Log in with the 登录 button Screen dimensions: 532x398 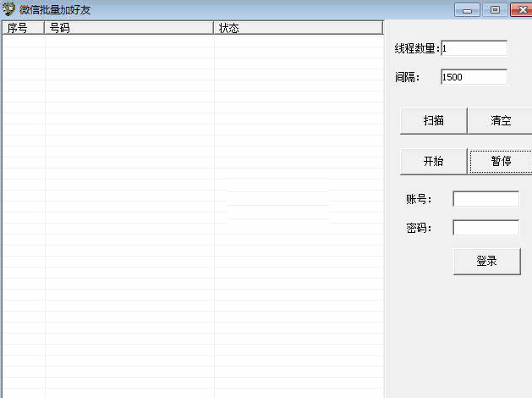coord(486,261)
